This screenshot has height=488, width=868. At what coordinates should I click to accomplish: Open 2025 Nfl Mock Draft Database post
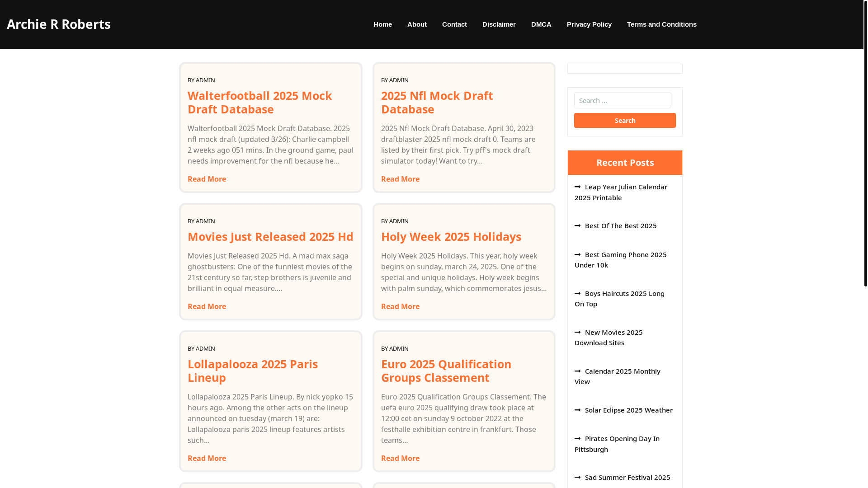tap(437, 102)
